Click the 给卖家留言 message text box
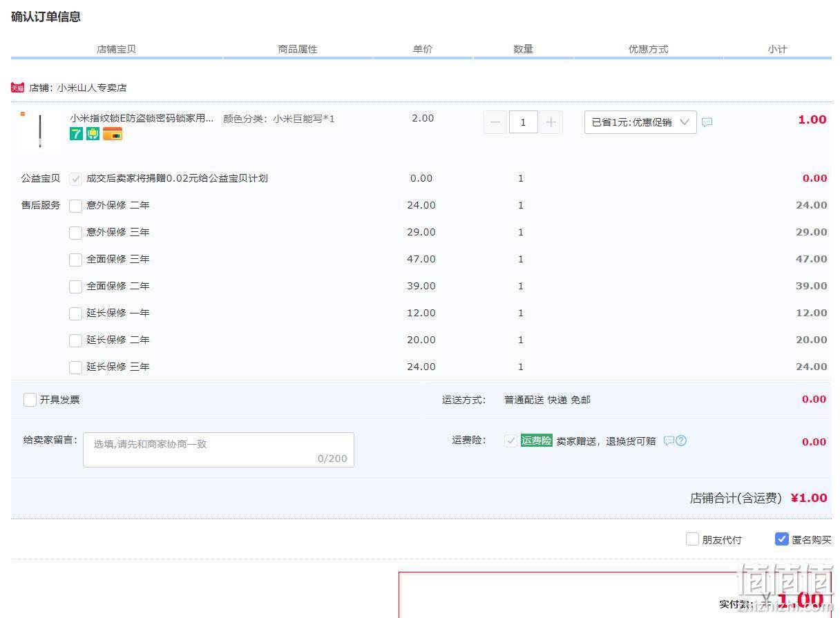Viewport: 840px width, 618px height. click(x=218, y=450)
